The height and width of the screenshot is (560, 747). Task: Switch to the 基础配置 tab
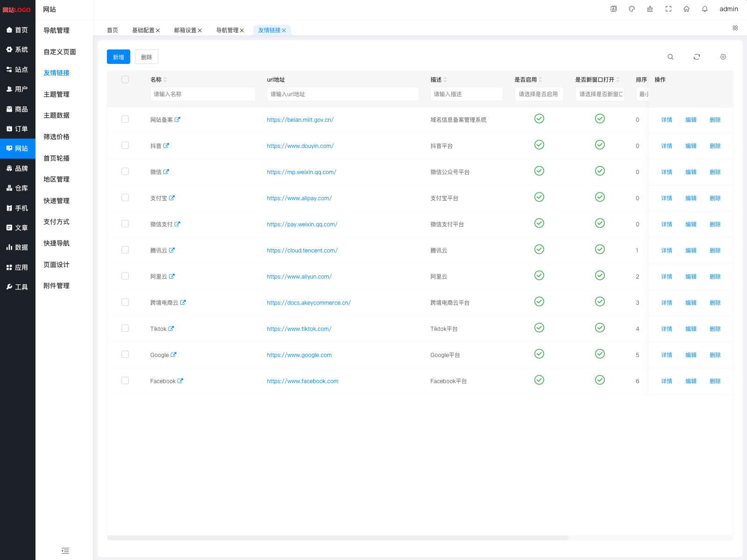[143, 30]
